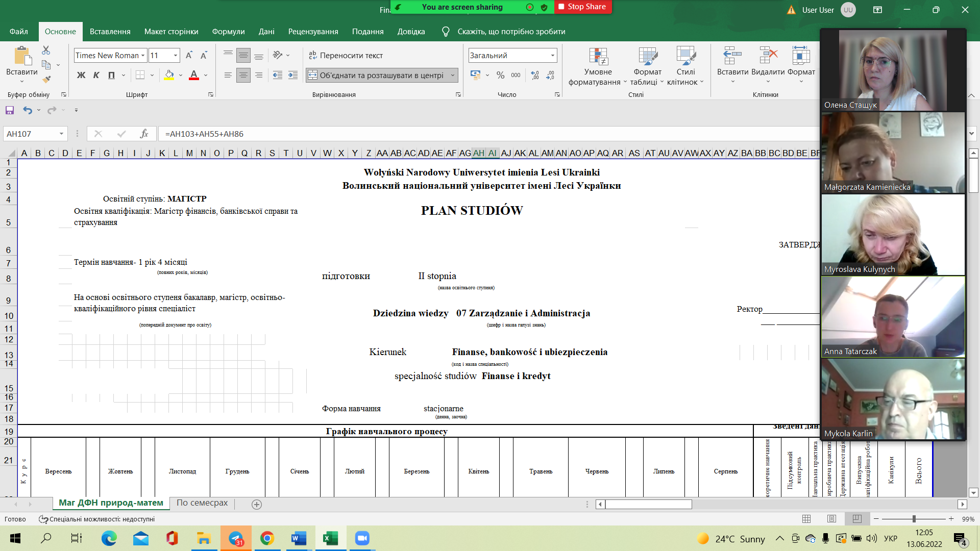Open the Times New Roman font dropdown
The height and width of the screenshot is (551, 980).
pyautogui.click(x=143, y=55)
